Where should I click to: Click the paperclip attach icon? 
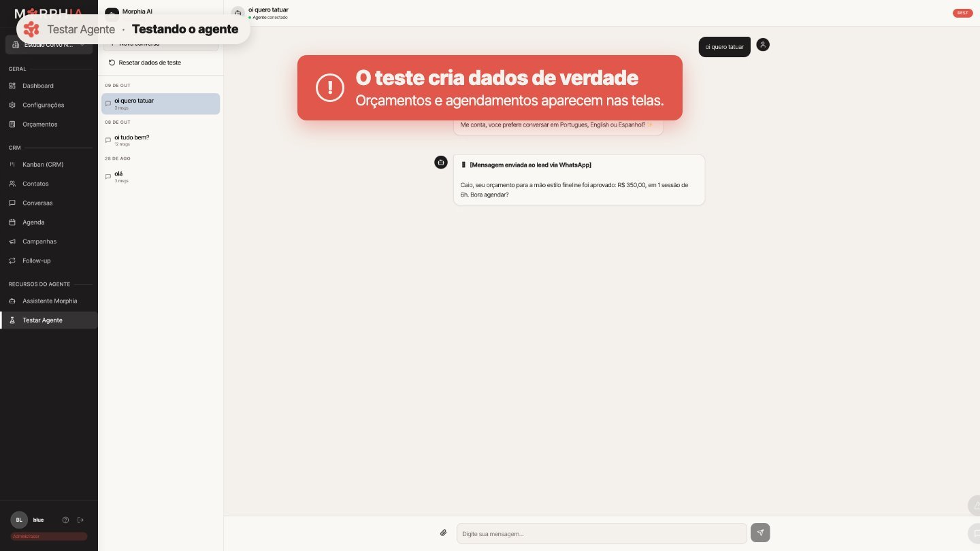pos(444,533)
